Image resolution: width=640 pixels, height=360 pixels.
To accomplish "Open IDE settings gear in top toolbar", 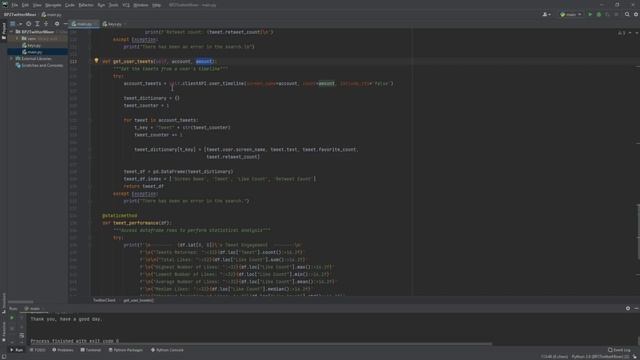I will click(x=636, y=15).
